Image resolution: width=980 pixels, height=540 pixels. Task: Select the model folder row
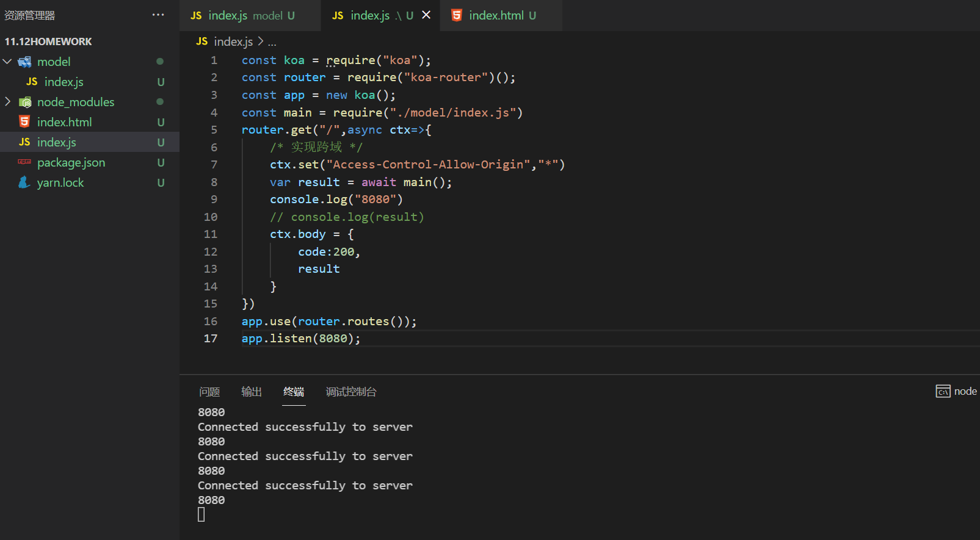tap(90, 62)
